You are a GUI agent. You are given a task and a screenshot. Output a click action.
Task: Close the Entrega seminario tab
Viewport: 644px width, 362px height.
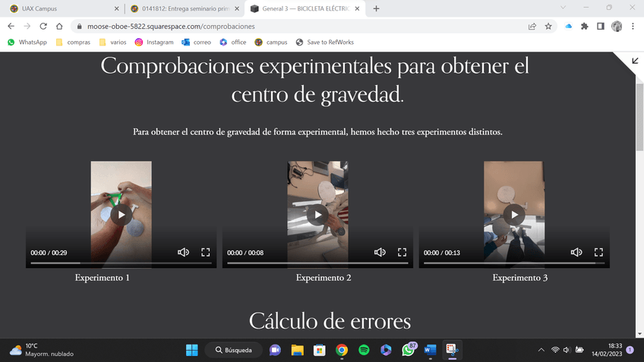pos(237,8)
